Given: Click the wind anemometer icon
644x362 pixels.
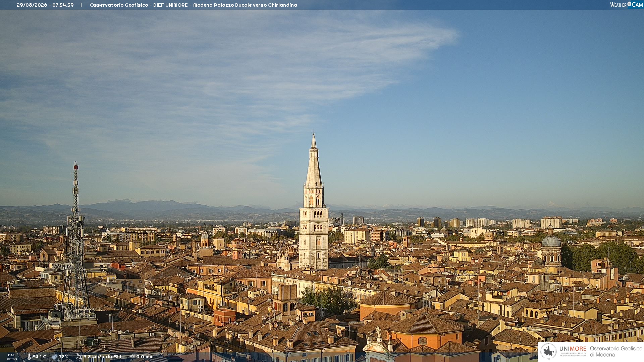Looking at the screenshot, I should tap(79, 357).
